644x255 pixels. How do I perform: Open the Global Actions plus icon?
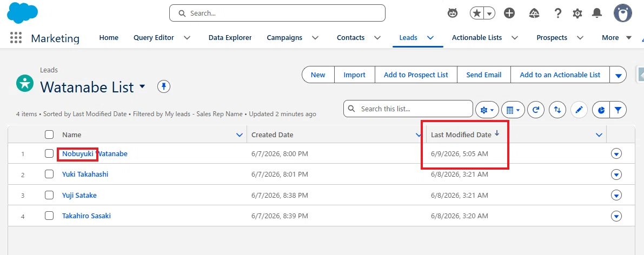509,13
